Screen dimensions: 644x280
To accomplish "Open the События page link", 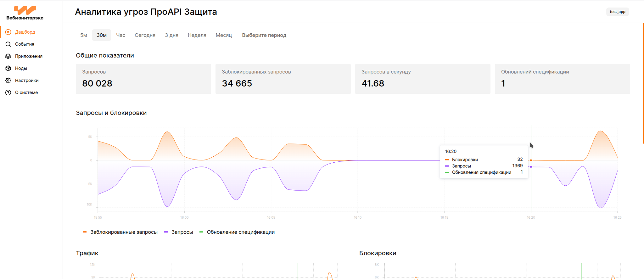I will (25, 44).
